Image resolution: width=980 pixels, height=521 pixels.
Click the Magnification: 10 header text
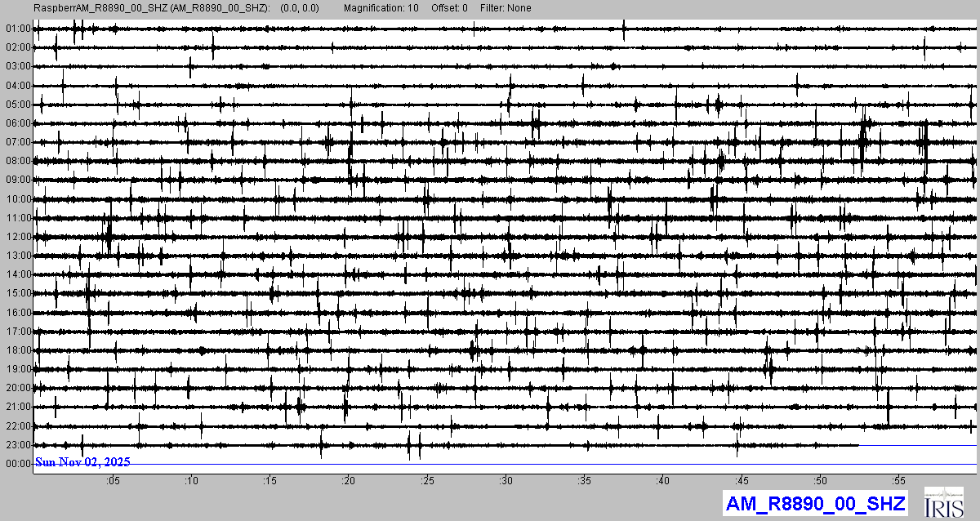tap(381, 8)
